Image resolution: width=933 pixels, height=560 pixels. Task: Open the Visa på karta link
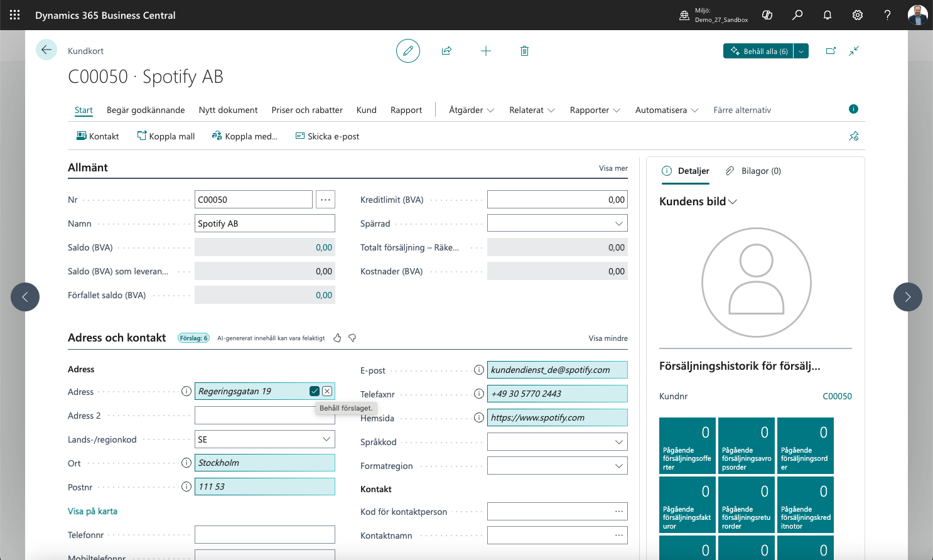point(92,511)
